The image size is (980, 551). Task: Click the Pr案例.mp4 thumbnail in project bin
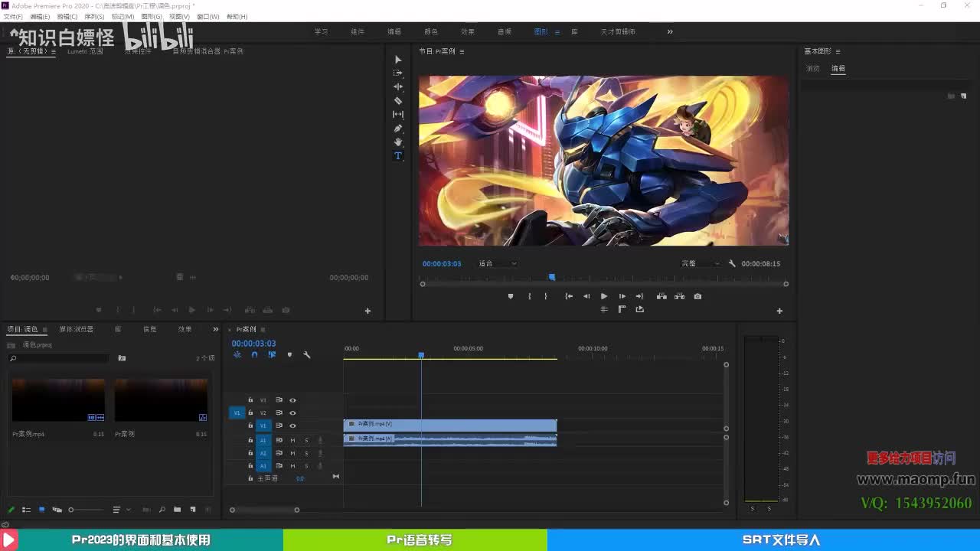pyautogui.click(x=58, y=399)
